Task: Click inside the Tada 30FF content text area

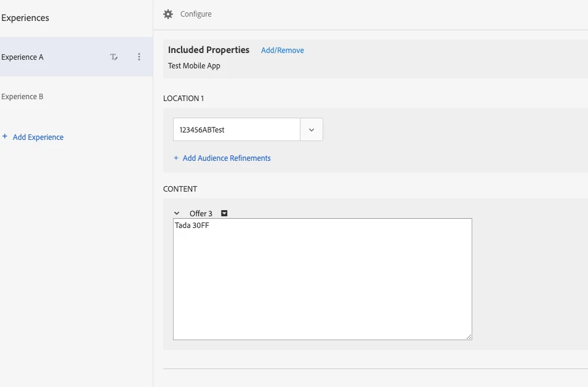Action: (322, 279)
